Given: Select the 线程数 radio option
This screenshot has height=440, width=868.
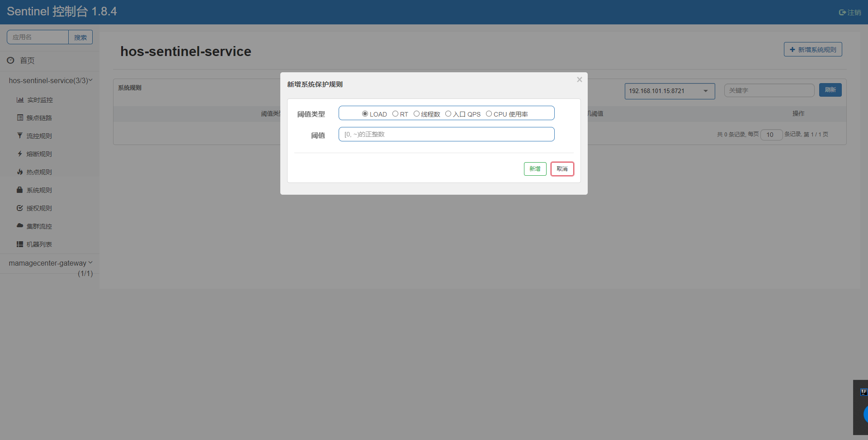Looking at the screenshot, I should click(x=416, y=114).
